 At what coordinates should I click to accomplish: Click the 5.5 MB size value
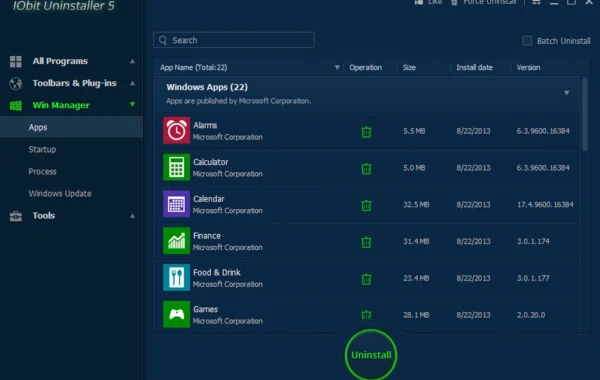click(x=414, y=131)
